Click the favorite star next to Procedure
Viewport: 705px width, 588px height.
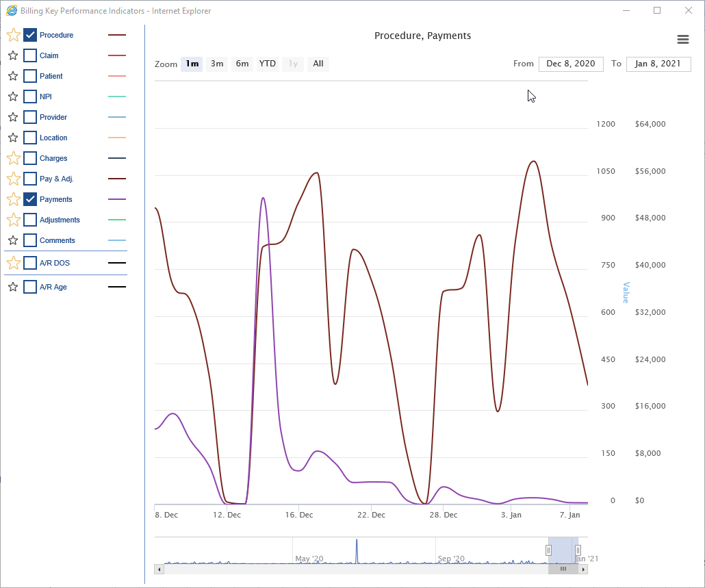pyautogui.click(x=14, y=35)
